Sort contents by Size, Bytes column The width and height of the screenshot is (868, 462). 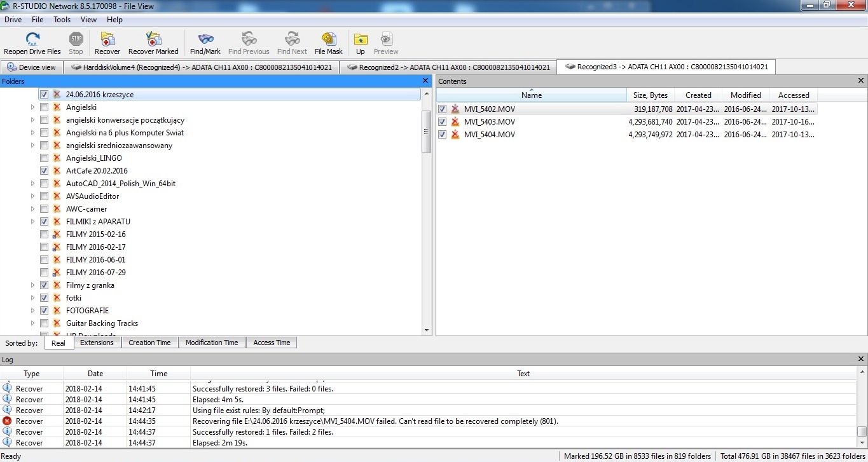pyautogui.click(x=651, y=95)
